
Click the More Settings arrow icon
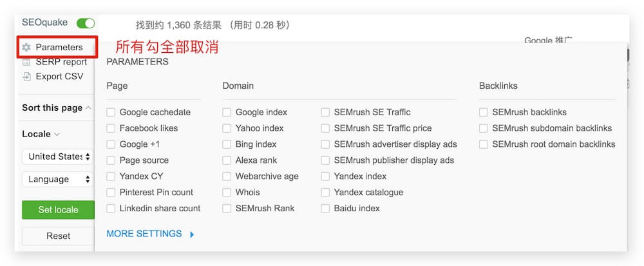pos(192,234)
